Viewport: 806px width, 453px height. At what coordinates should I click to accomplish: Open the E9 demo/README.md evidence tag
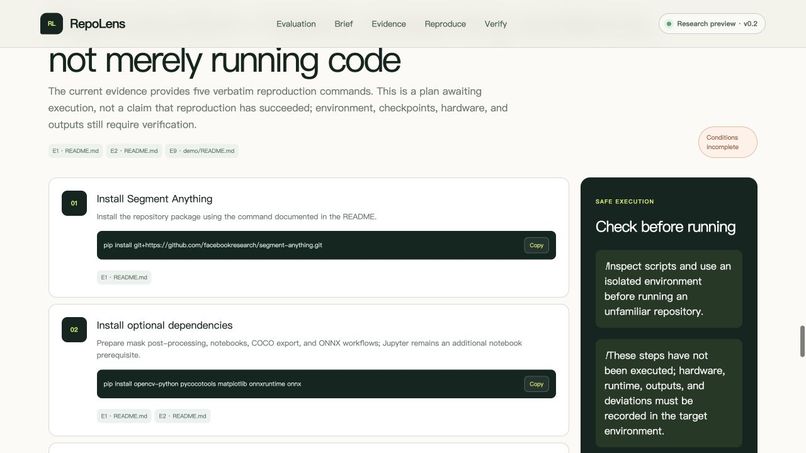pyautogui.click(x=202, y=151)
